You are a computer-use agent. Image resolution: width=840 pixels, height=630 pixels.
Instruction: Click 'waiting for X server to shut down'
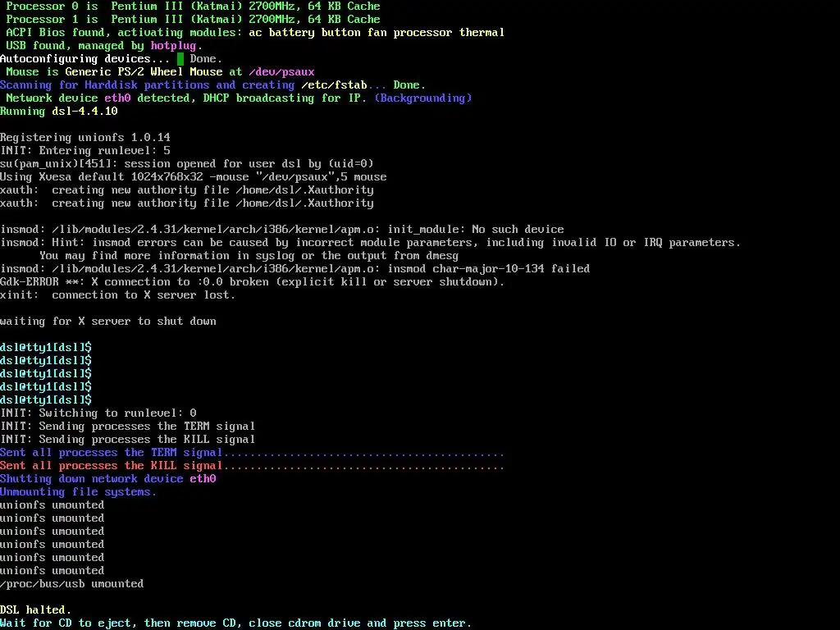click(108, 322)
